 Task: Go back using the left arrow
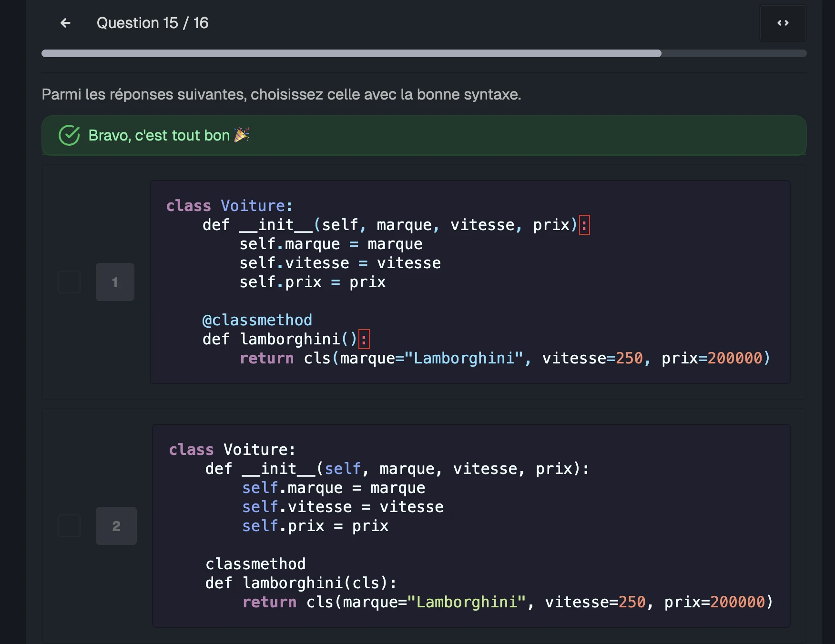(x=65, y=23)
